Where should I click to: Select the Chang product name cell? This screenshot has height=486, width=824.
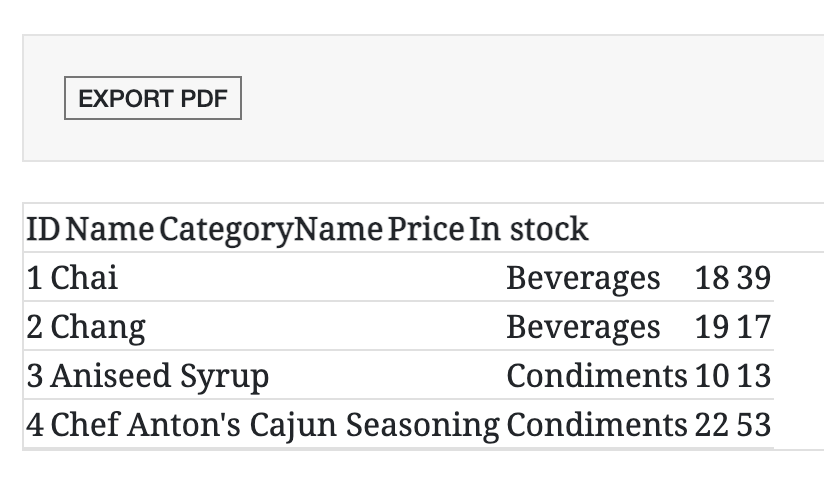[x=97, y=327]
